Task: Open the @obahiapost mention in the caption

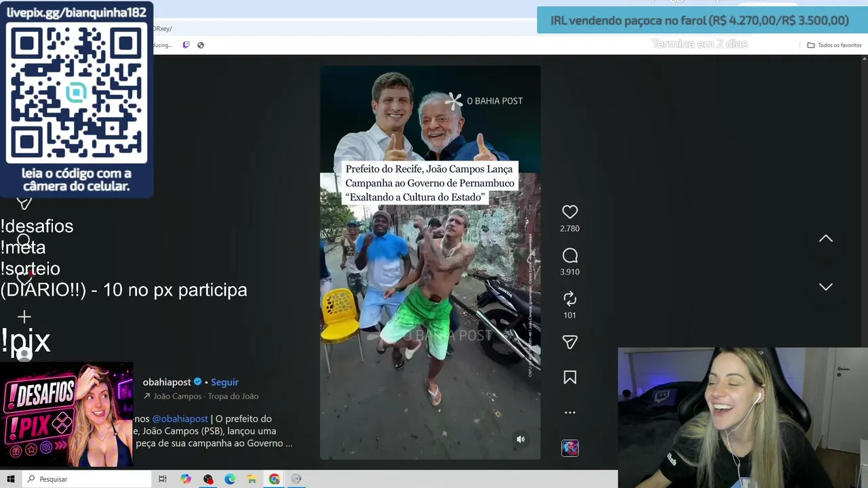Action: pyautogui.click(x=180, y=419)
